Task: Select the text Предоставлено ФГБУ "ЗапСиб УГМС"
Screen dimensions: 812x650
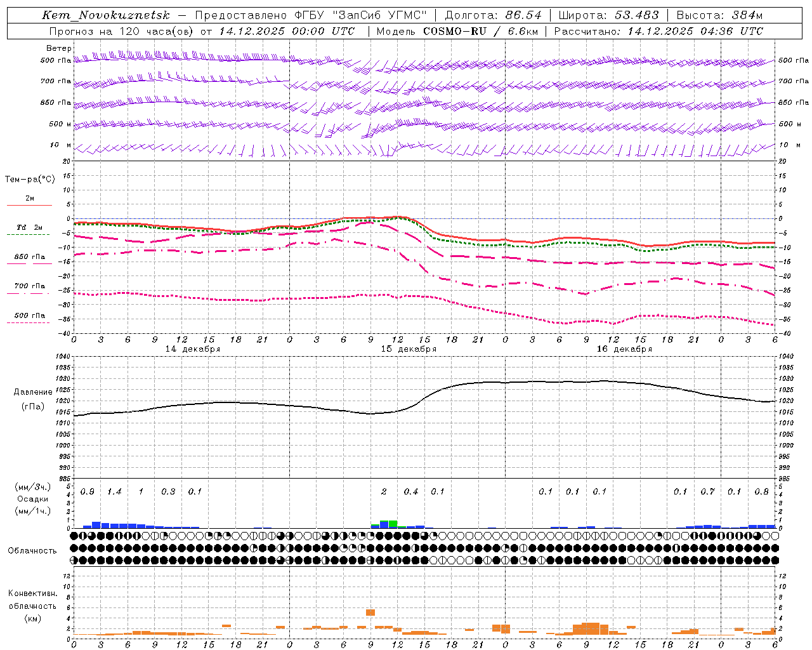Action: (312, 15)
